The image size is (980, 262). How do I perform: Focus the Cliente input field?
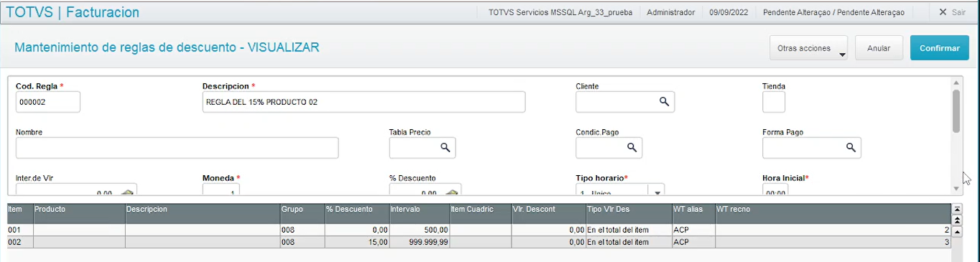(625, 102)
